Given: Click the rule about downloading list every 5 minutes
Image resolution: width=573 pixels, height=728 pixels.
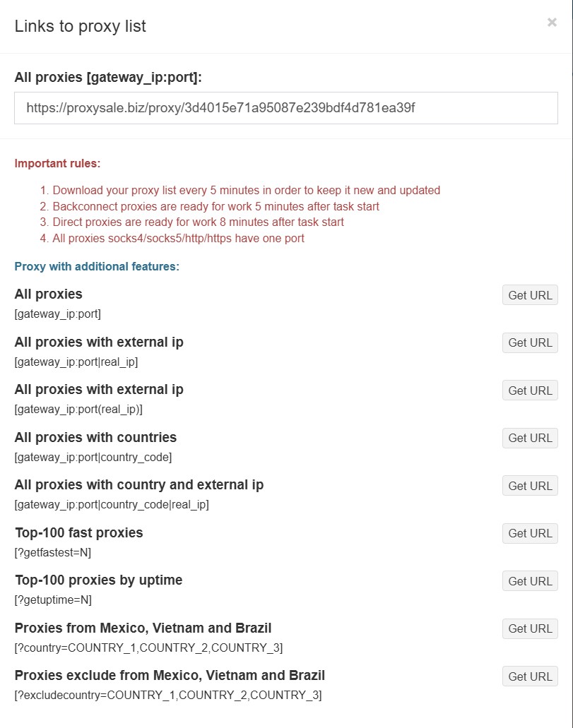Looking at the screenshot, I should tap(246, 190).
